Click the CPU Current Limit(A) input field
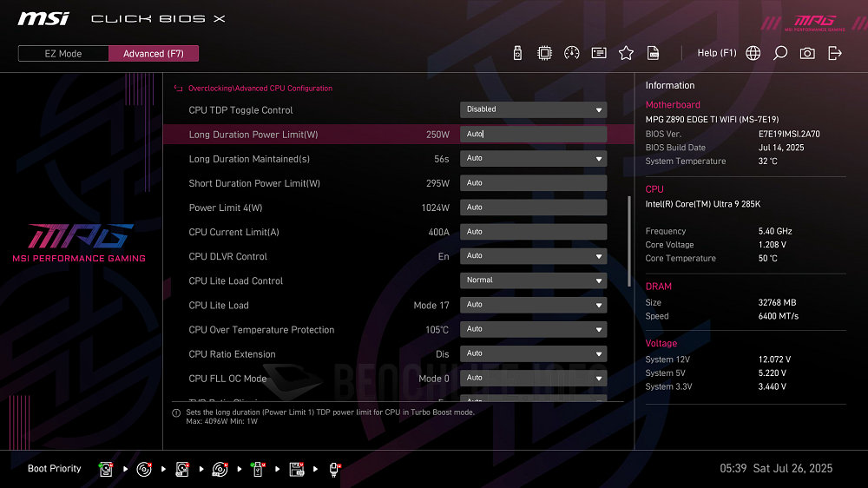The width and height of the screenshot is (868, 488). point(533,232)
